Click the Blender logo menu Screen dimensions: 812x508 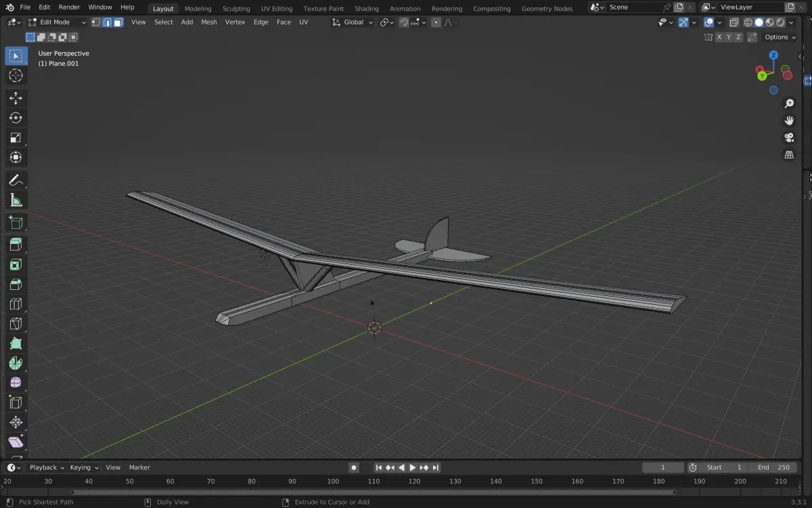9,7
